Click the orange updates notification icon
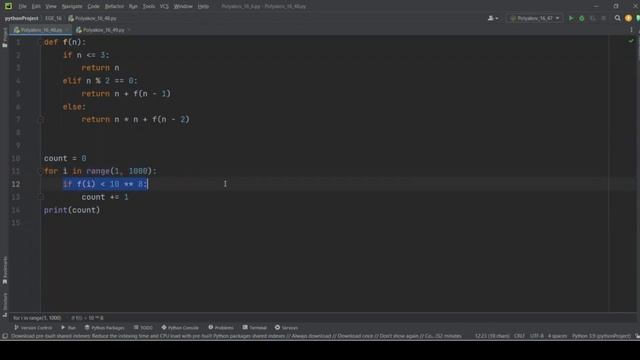The image size is (640, 360). coord(628,18)
